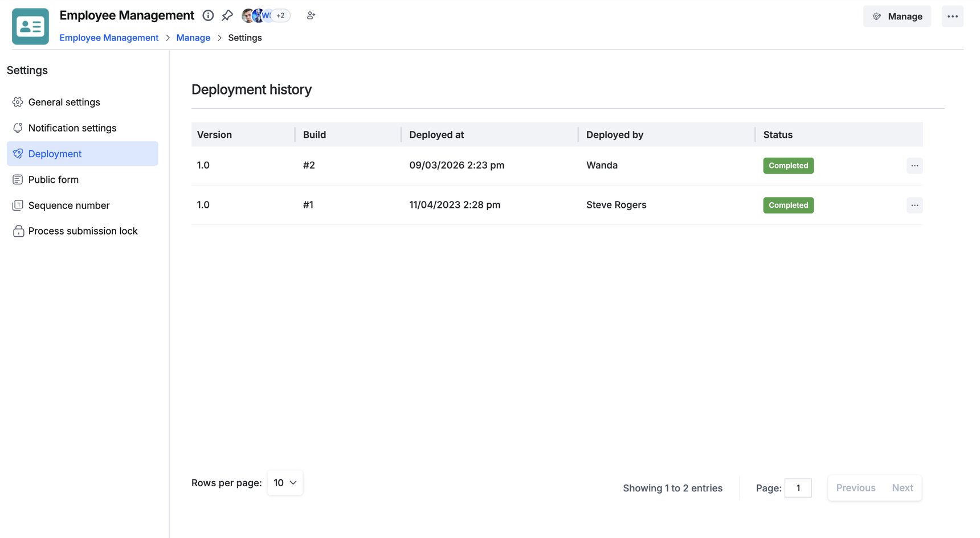Open row actions for build #2
Image resolution: width=980 pixels, height=538 pixels.
(x=914, y=166)
